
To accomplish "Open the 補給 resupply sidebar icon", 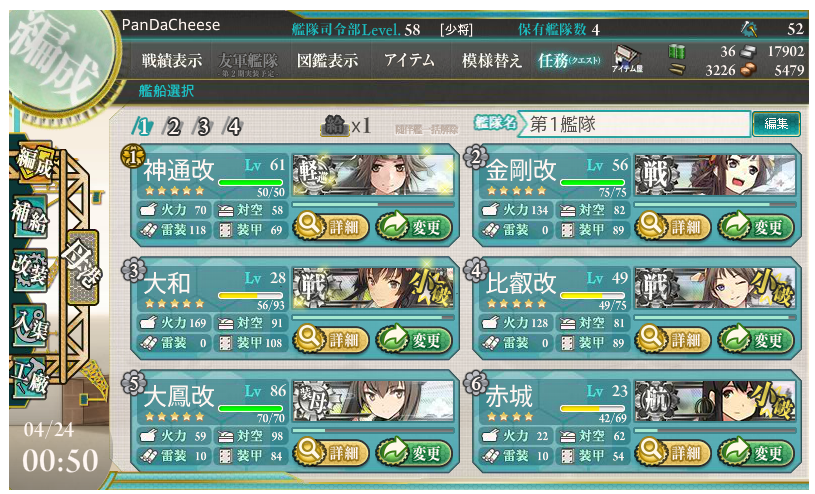I will [30, 217].
